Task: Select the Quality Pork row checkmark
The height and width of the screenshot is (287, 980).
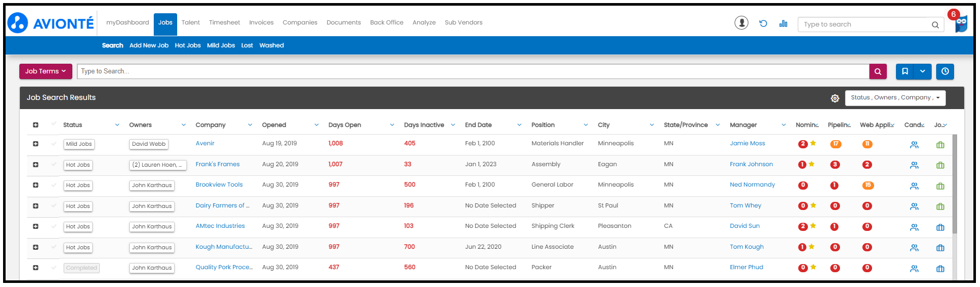Action: 53,267
